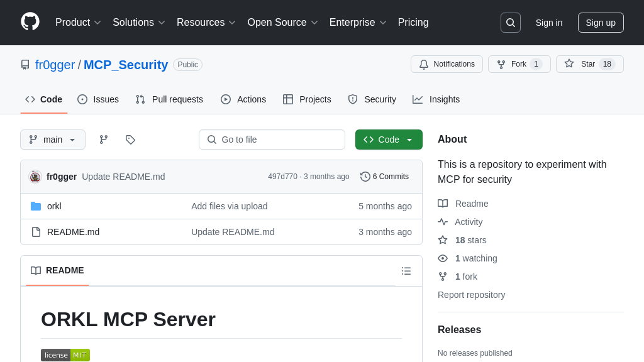
Task: Click the fr0gger avatar in commit row
Action: [35, 177]
